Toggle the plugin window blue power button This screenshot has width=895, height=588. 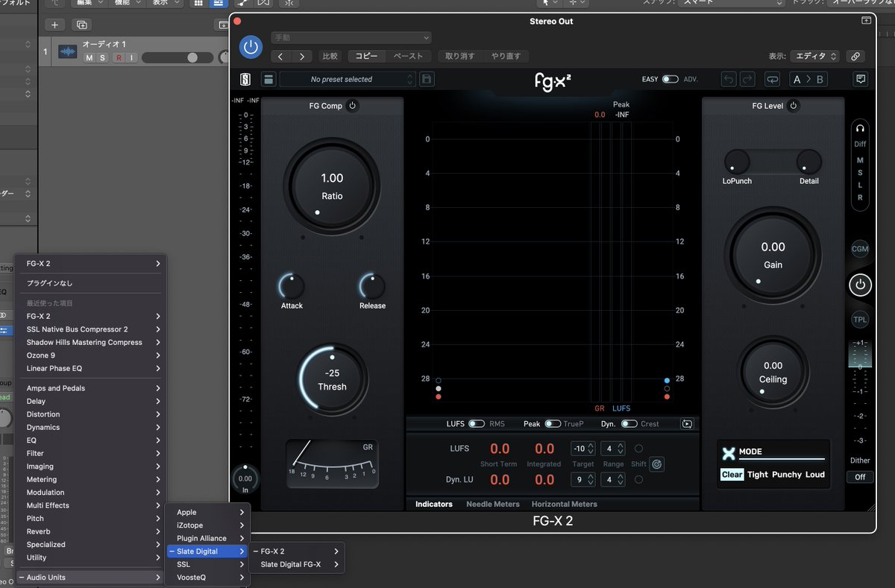[251, 47]
